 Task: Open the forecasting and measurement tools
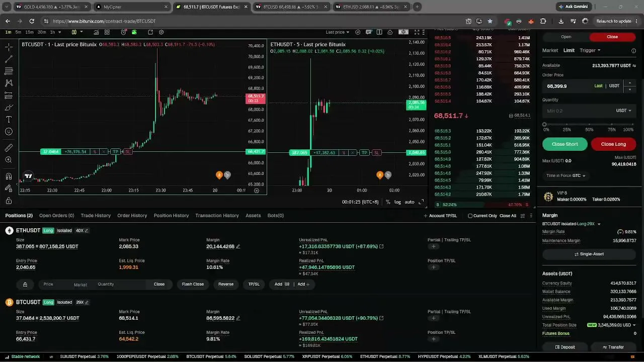tap(9, 95)
